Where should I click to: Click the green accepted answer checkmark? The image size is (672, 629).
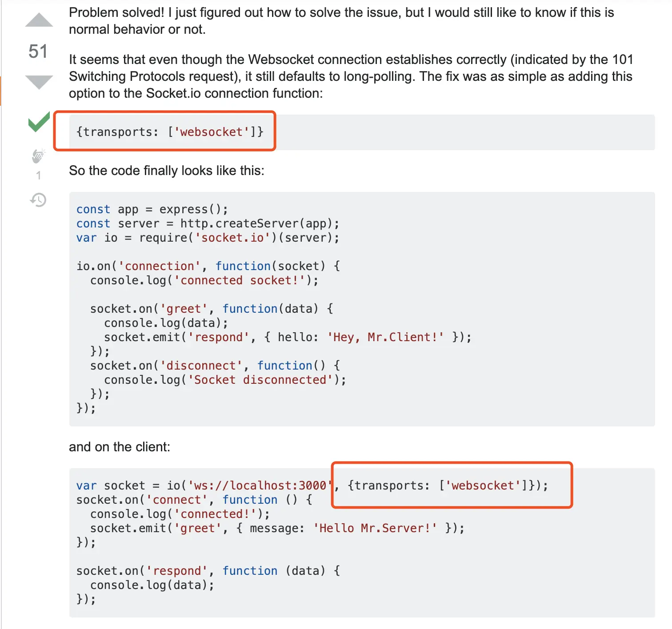point(39,122)
